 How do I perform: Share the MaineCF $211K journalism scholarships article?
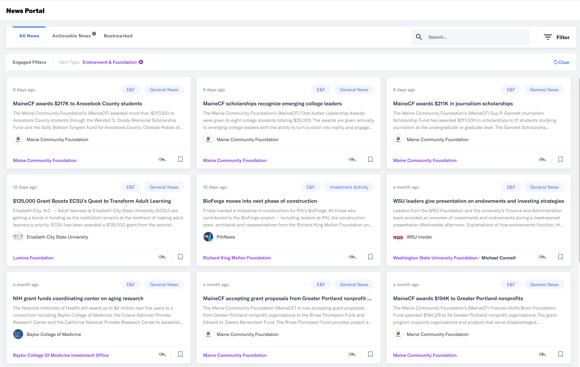542,159
